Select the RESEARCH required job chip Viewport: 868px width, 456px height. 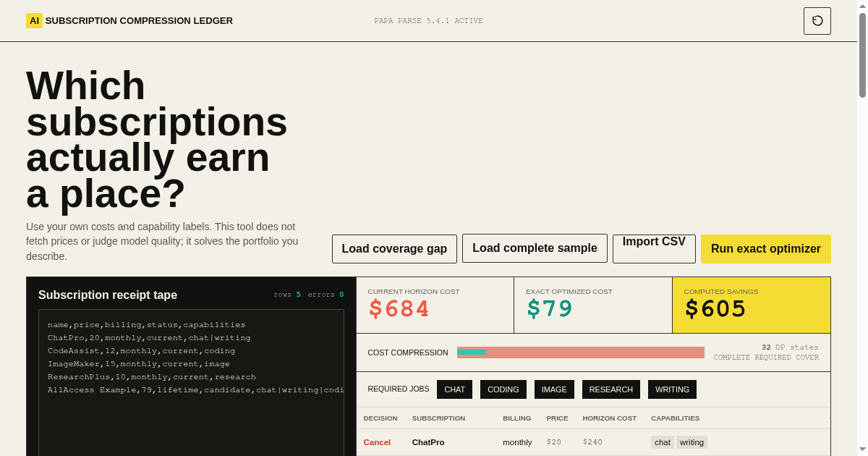pos(611,389)
